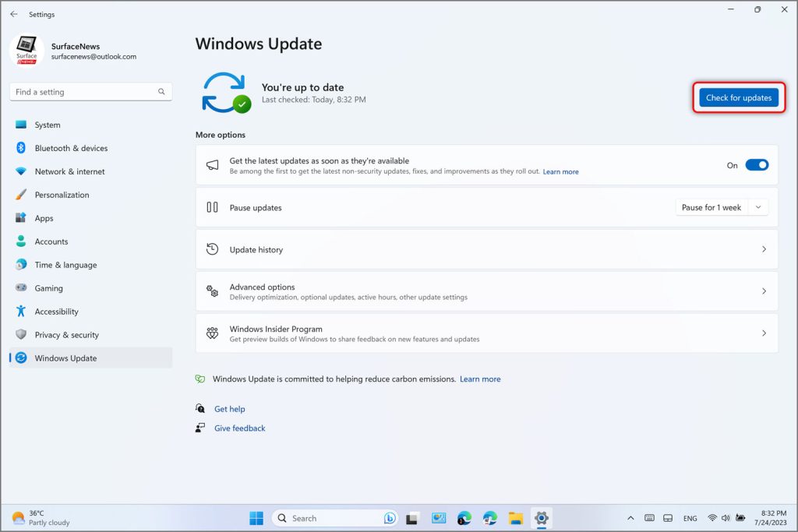Click the Network & internet Wi-Fi icon
Image resolution: width=798 pixels, height=532 pixels.
(21, 172)
